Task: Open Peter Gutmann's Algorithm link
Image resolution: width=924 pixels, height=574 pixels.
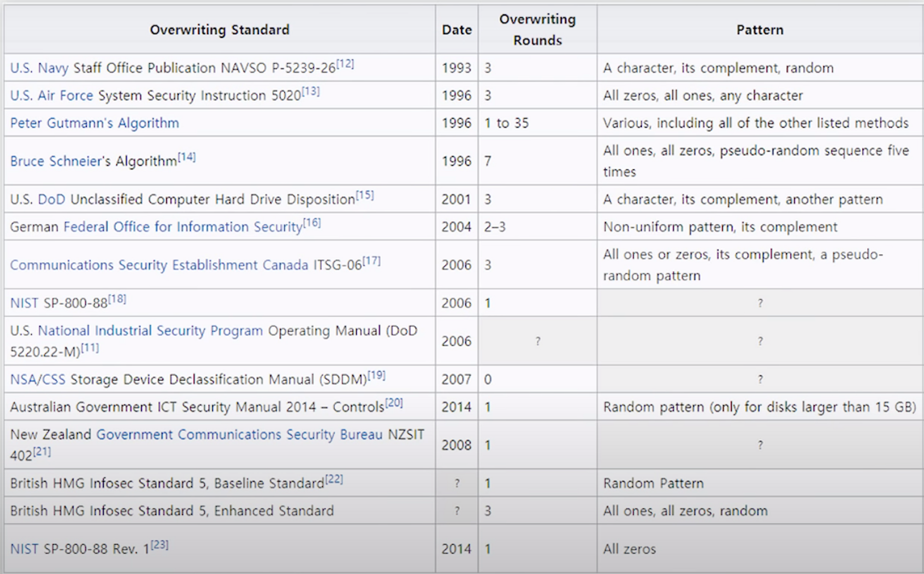Action: pyautogui.click(x=94, y=123)
